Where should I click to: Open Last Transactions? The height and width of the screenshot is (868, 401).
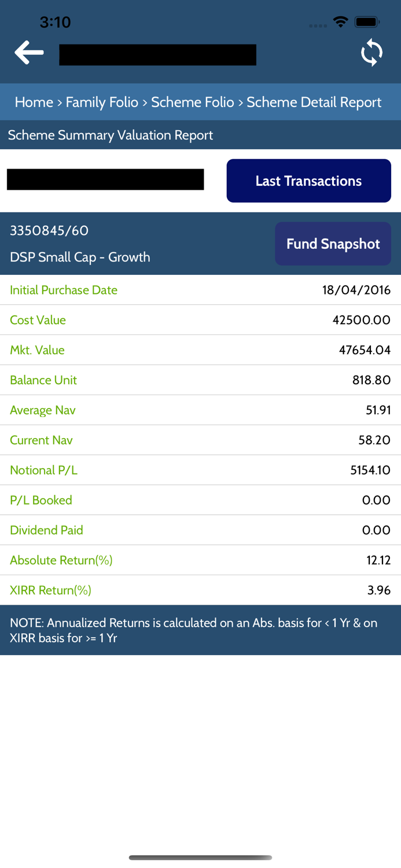(308, 181)
